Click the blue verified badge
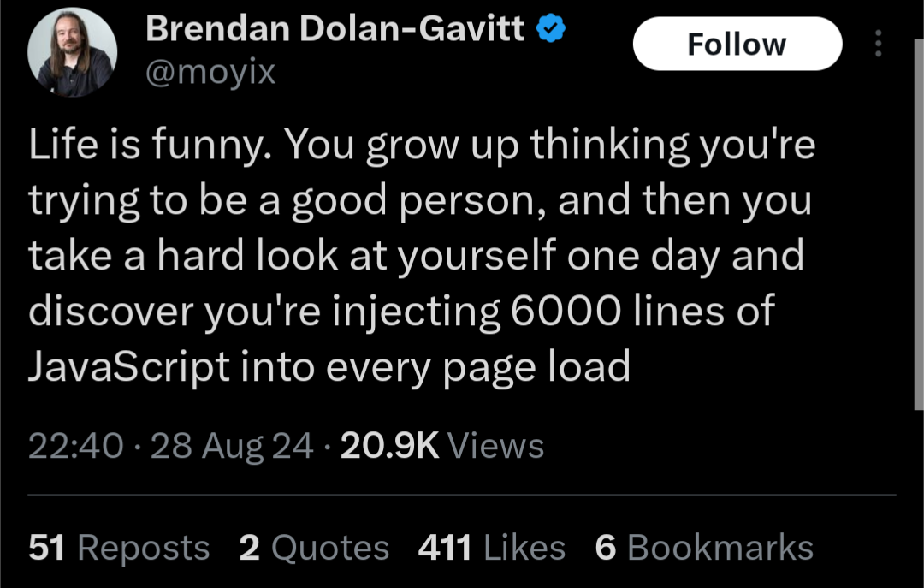This screenshot has height=588, width=924. (x=550, y=30)
